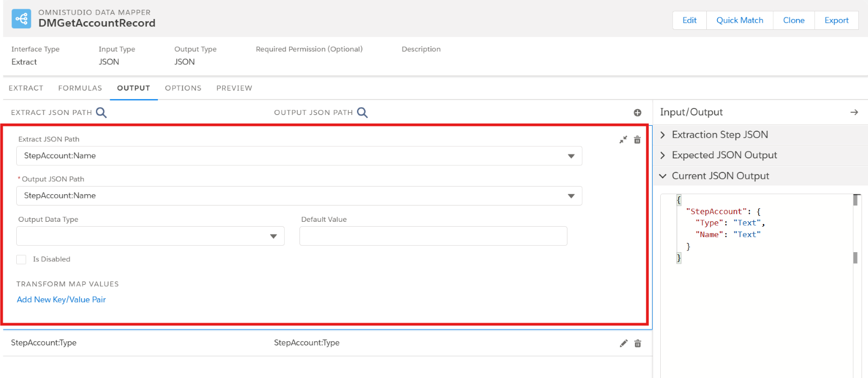
Task: Switch to the Preview tab
Action: coord(234,88)
